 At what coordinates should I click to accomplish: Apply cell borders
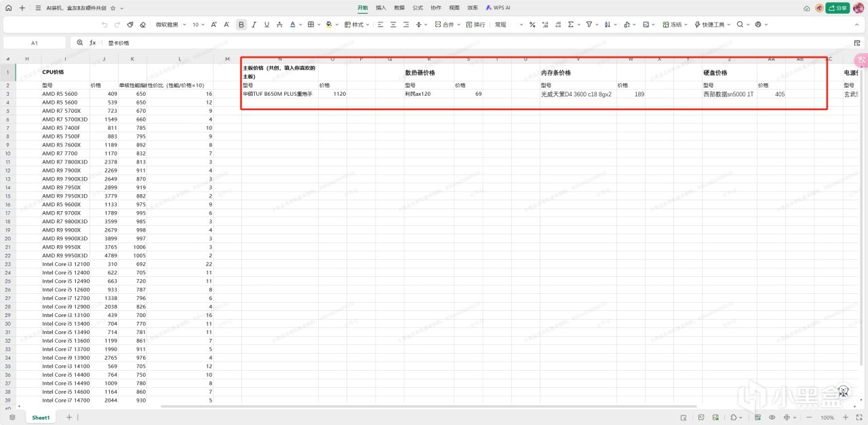311,24
